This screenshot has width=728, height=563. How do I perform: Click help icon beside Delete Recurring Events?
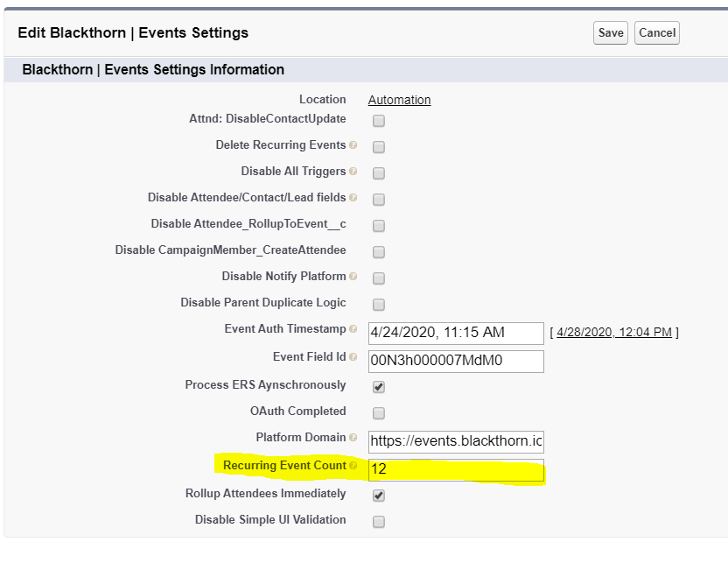point(353,145)
